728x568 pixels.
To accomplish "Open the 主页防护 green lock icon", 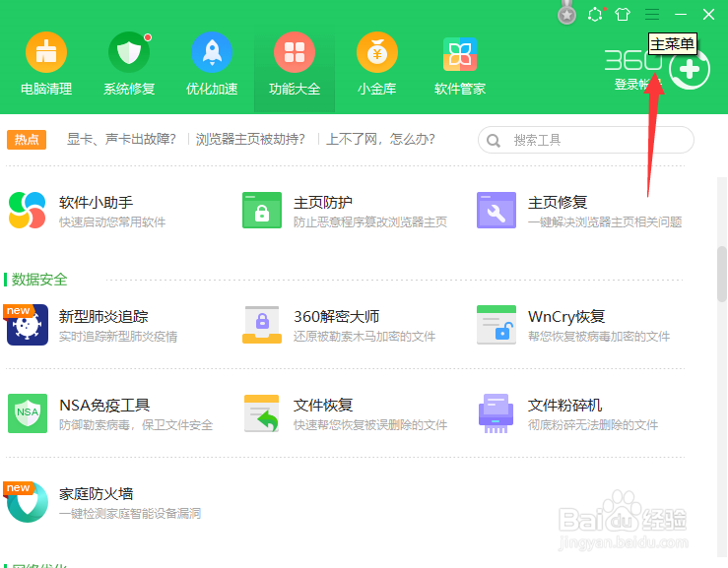I will (x=262, y=211).
